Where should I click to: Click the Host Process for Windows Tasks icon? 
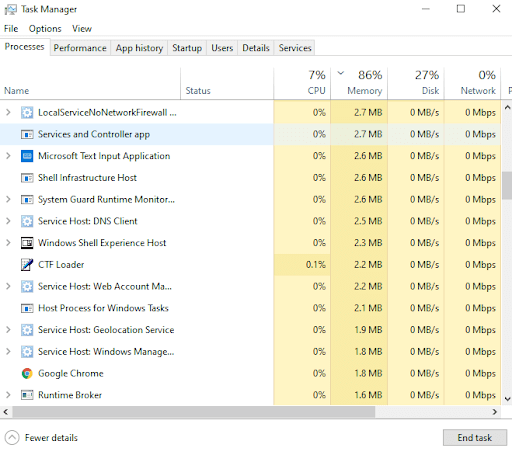click(27, 308)
